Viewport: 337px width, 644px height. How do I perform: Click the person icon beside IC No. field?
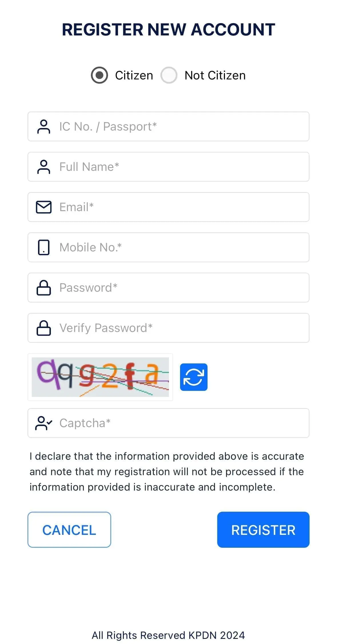pos(44,127)
